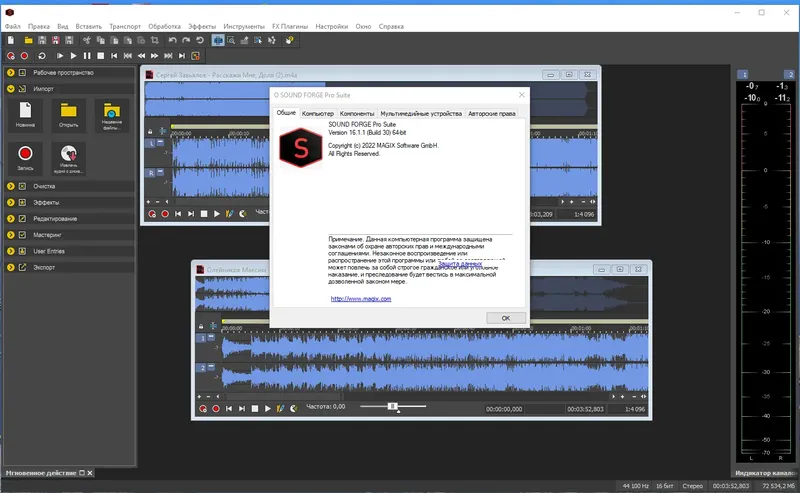Viewport: 800px width, 493px height.
Task: Click the Запись record tile
Action: (x=25, y=158)
